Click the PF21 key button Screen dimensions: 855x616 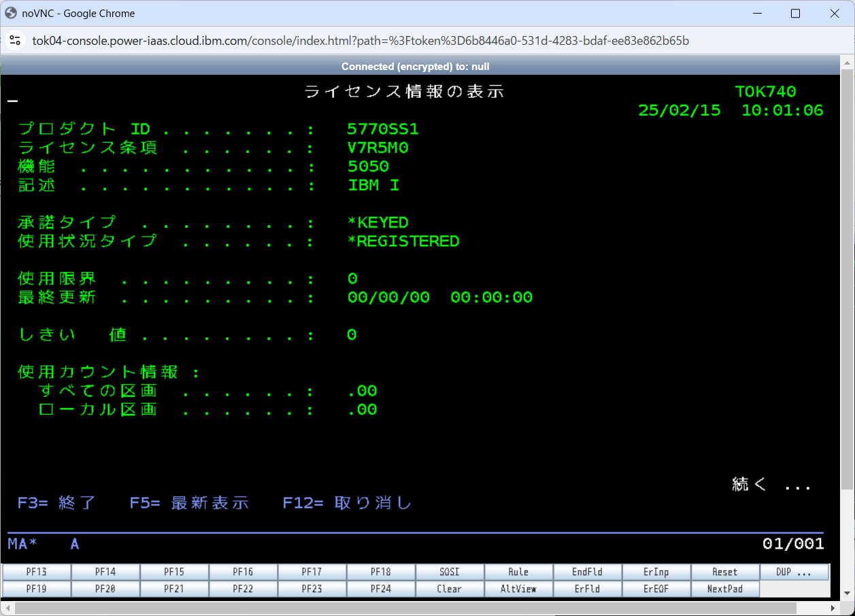click(174, 589)
